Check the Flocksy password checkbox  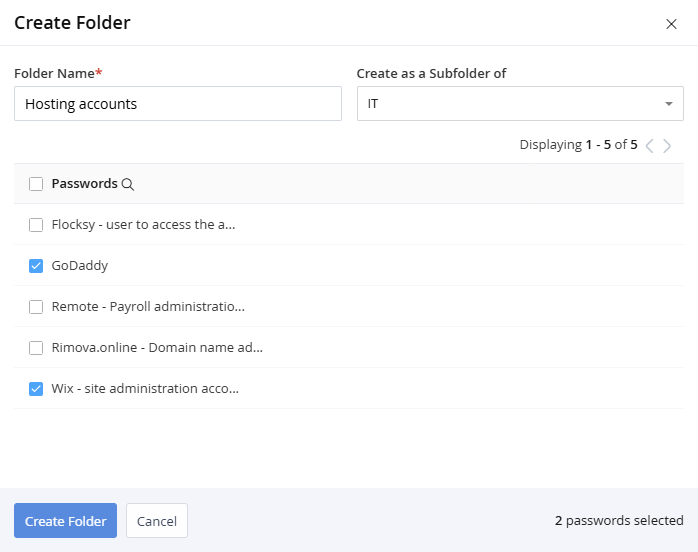click(x=36, y=225)
